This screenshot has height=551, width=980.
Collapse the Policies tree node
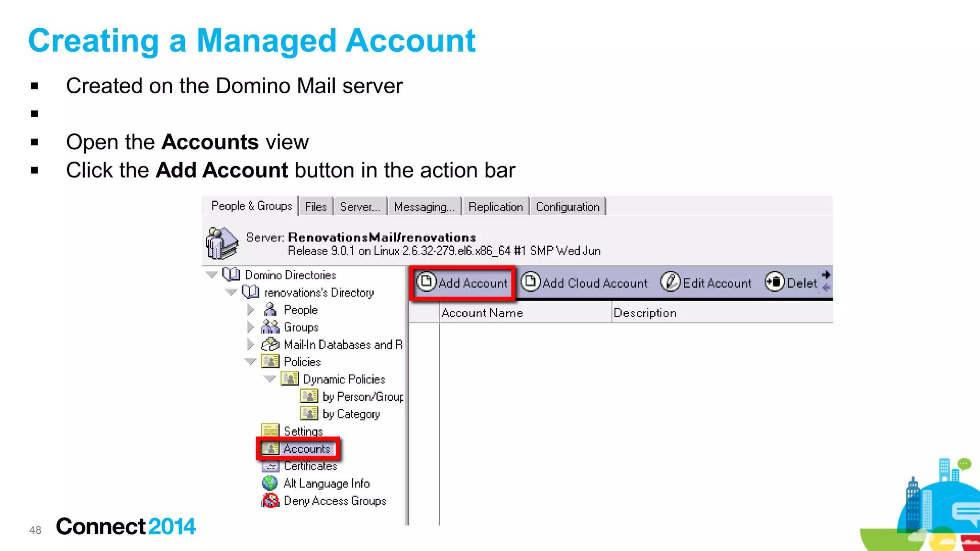point(250,362)
